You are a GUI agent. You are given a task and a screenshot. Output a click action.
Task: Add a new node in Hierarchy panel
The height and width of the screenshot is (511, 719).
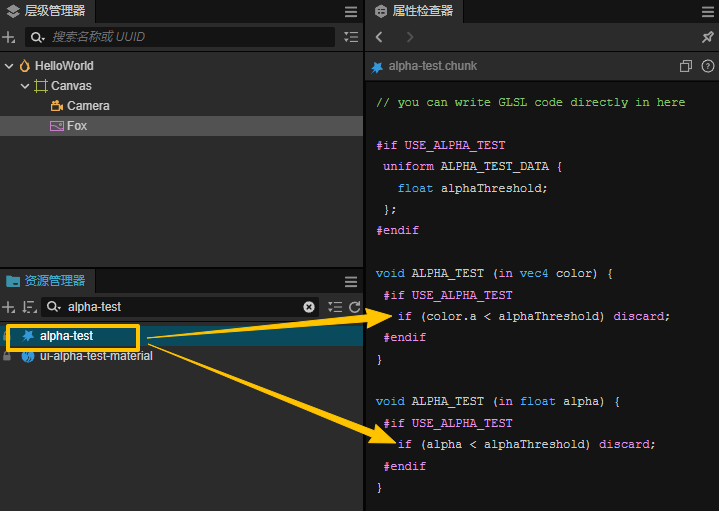pyautogui.click(x=9, y=37)
